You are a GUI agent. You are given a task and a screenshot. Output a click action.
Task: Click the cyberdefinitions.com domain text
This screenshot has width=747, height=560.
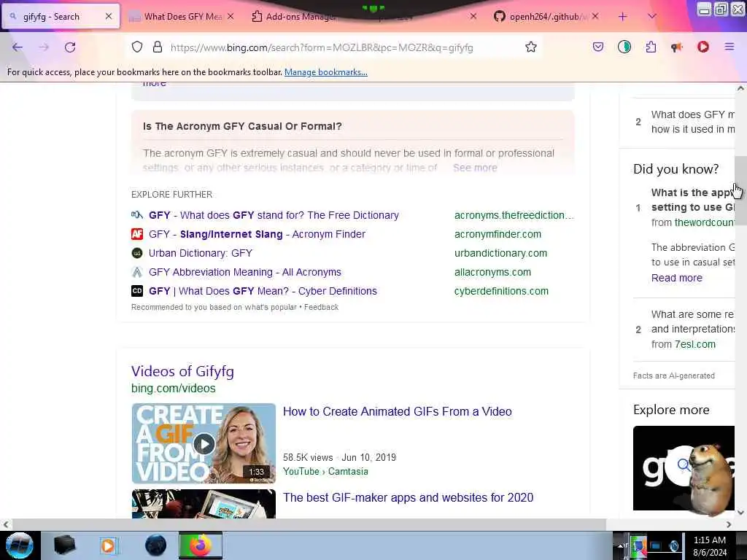pos(501,291)
